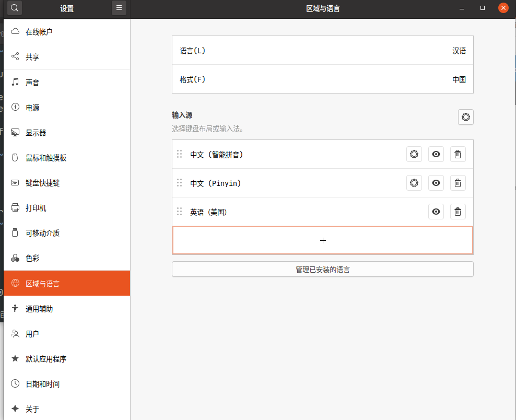Screen dimensions: 516x420
Task: Click the cloud icon next to 在线帐户
Action: point(15,31)
